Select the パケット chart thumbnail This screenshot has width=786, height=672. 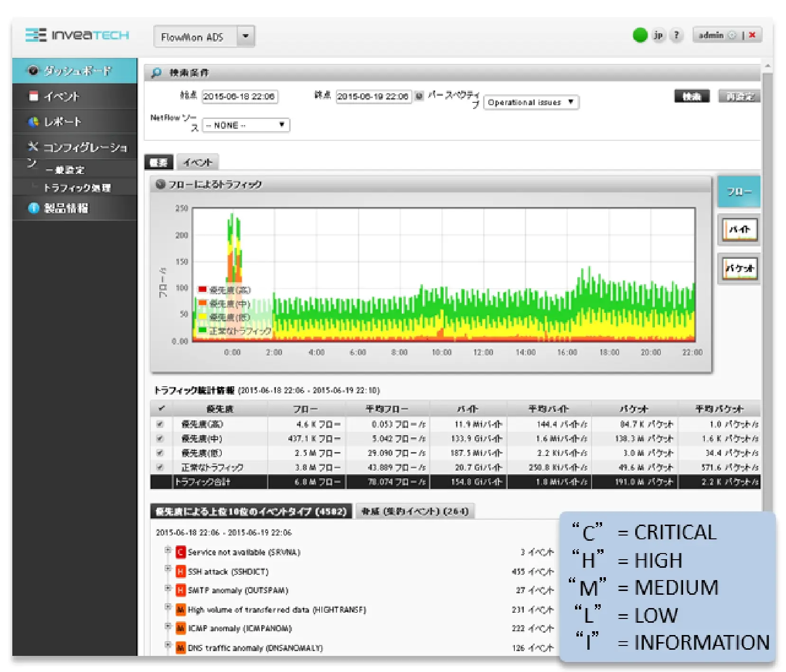pos(739,269)
